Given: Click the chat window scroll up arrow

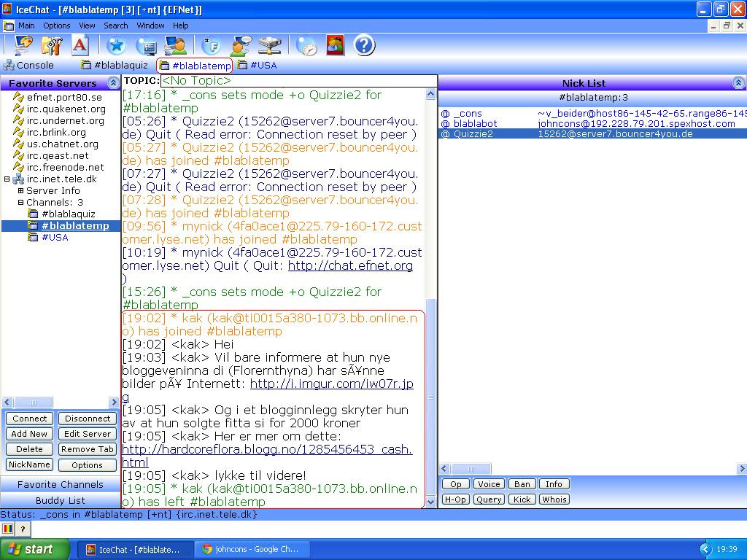Looking at the screenshot, I should pos(430,94).
